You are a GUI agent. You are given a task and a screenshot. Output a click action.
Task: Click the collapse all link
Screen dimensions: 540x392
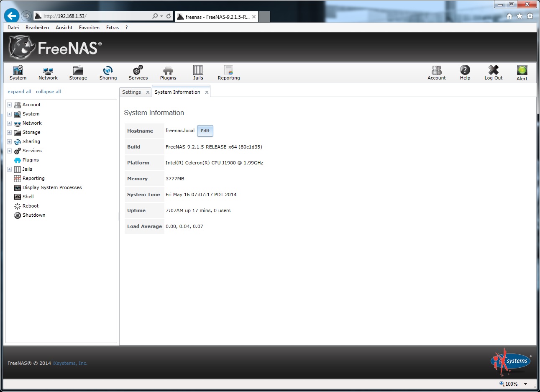point(49,92)
